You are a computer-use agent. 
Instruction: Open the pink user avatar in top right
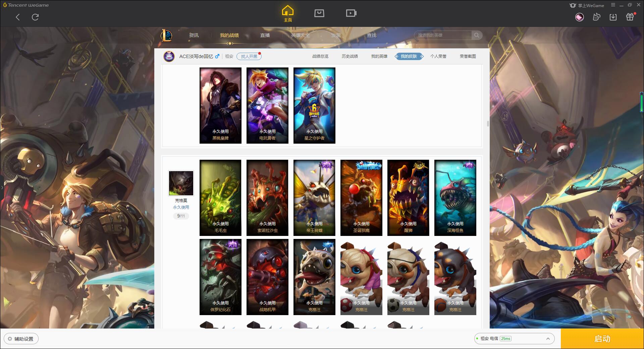[x=580, y=17]
